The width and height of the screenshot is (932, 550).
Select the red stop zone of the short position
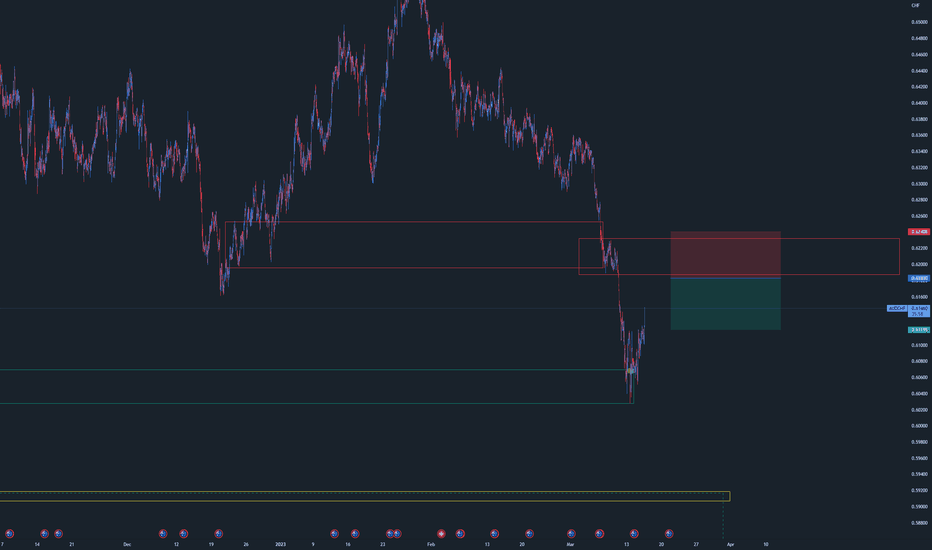click(x=726, y=254)
